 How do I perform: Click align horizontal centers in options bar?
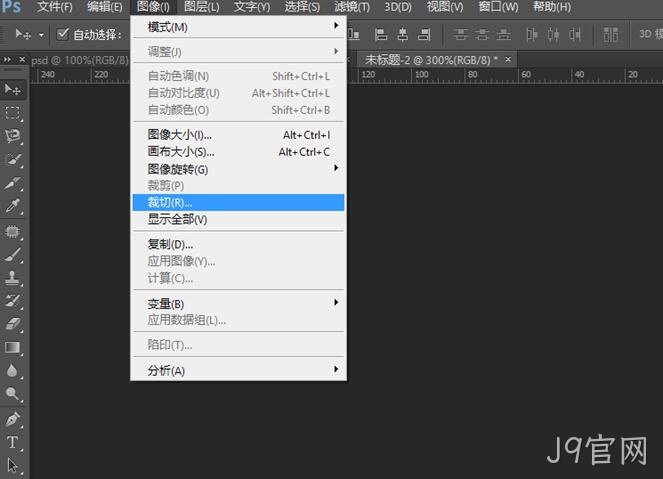click(x=403, y=34)
